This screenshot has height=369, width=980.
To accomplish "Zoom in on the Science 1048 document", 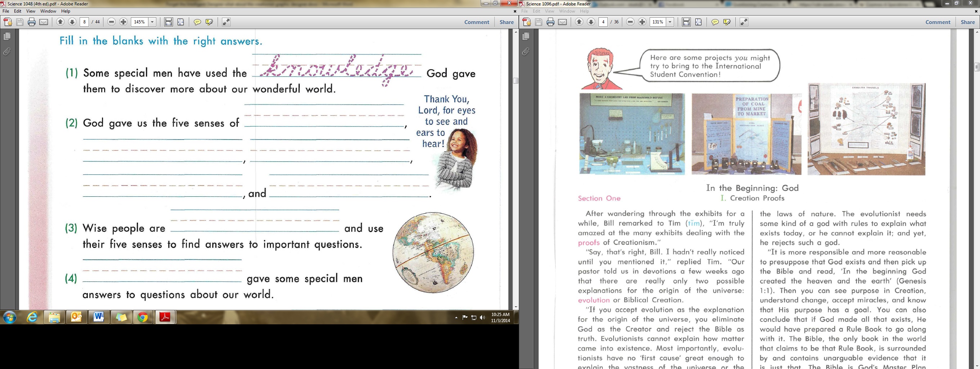I will [123, 22].
